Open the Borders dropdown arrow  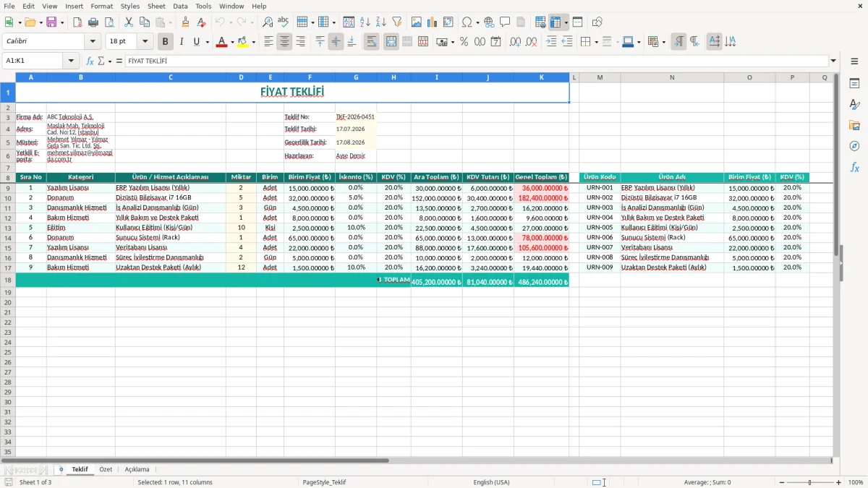(x=595, y=42)
